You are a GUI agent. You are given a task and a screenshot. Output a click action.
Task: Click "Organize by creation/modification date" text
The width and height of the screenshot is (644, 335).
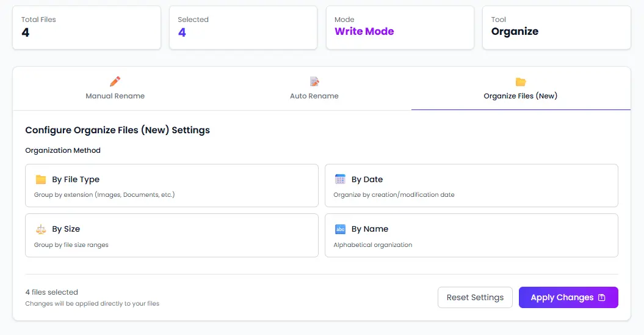pos(394,194)
